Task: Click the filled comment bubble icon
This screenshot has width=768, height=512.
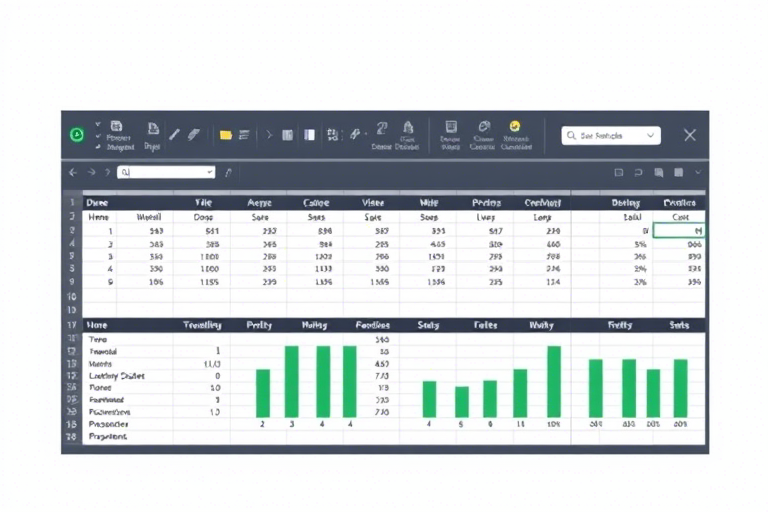Action: click(659, 172)
